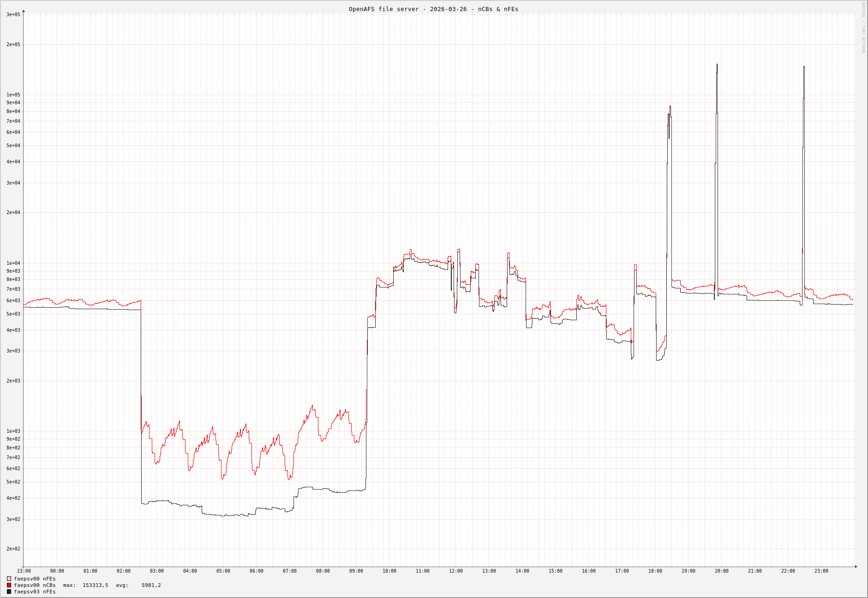
Task: Click the pink faepsv00 nFEs legend swatch
Action: tap(9, 579)
